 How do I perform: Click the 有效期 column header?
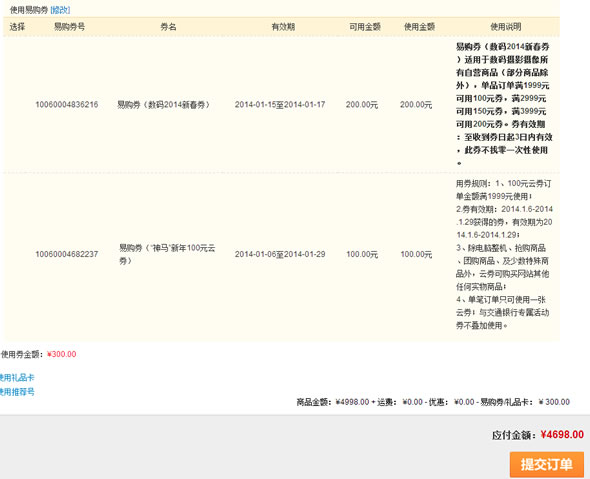[x=283, y=27]
